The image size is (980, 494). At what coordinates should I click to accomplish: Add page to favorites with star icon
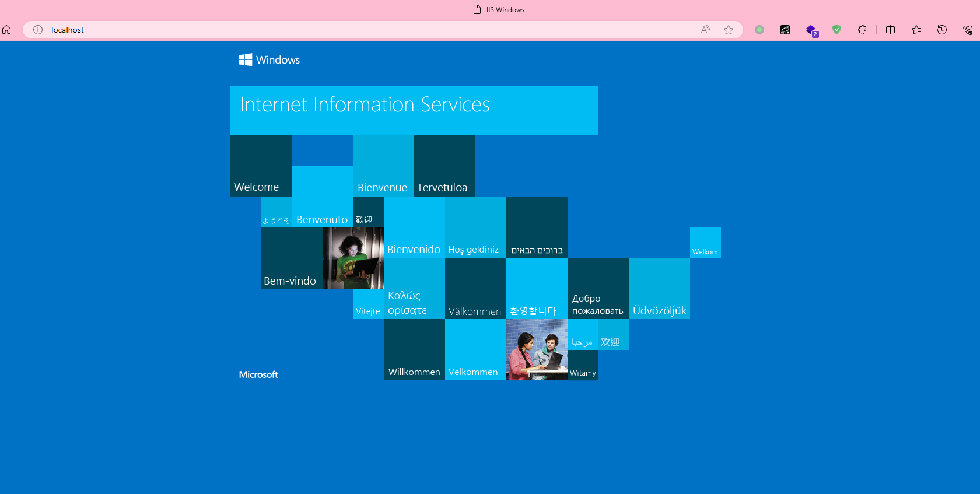729,30
